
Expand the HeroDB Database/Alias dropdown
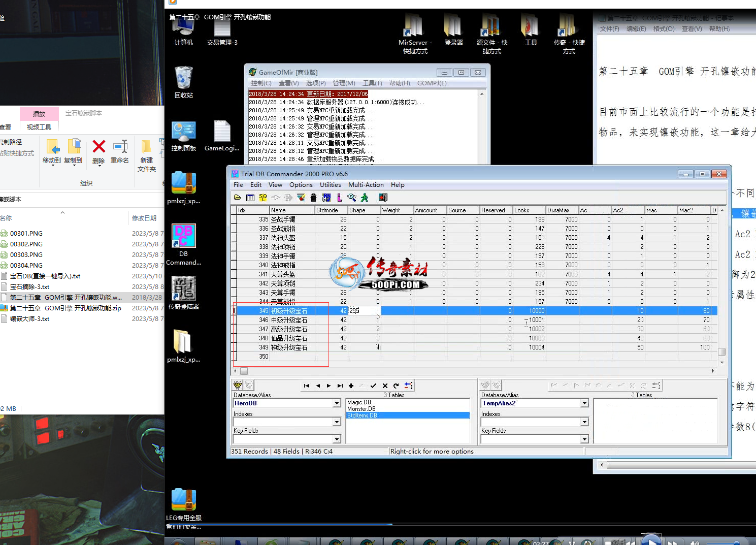point(337,403)
